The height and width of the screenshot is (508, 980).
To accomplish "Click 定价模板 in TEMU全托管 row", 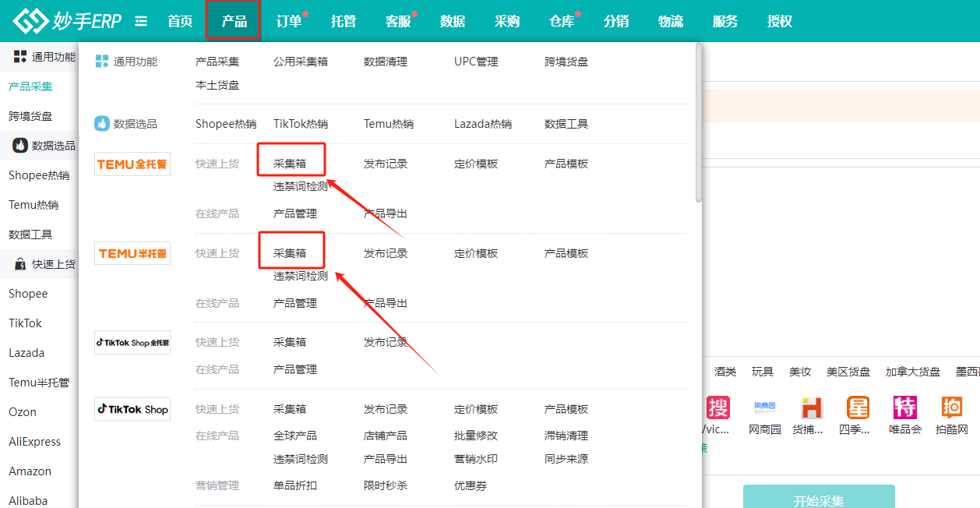I will click(476, 164).
